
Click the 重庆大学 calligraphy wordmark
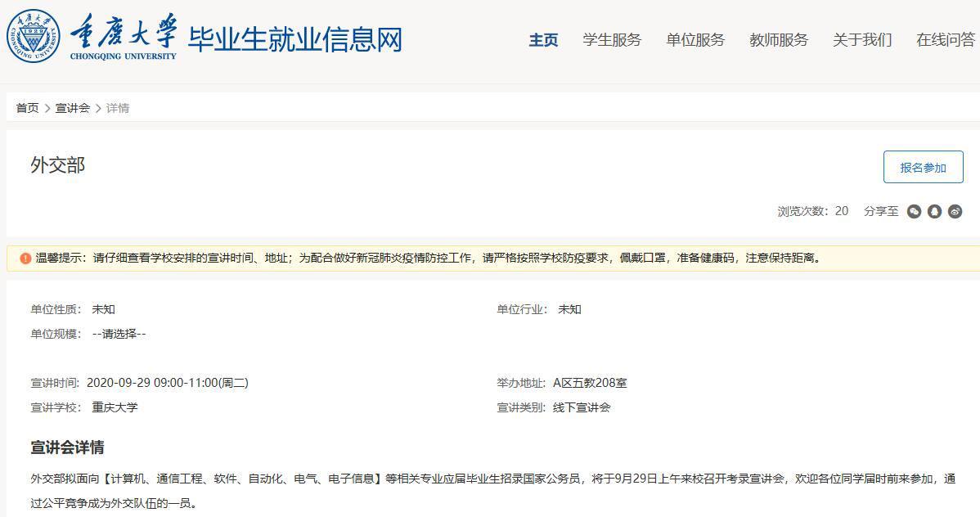pyautogui.click(x=124, y=31)
